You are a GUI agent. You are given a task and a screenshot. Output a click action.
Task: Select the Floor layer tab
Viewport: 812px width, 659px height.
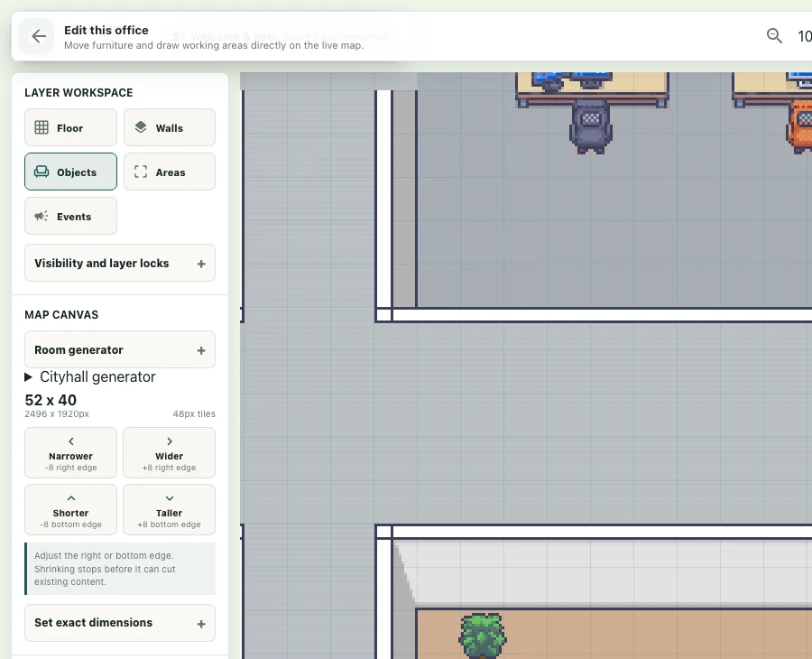pyautogui.click(x=70, y=127)
